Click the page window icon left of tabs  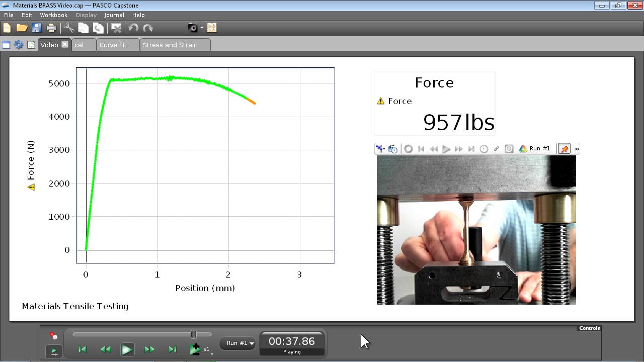click(x=6, y=45)
